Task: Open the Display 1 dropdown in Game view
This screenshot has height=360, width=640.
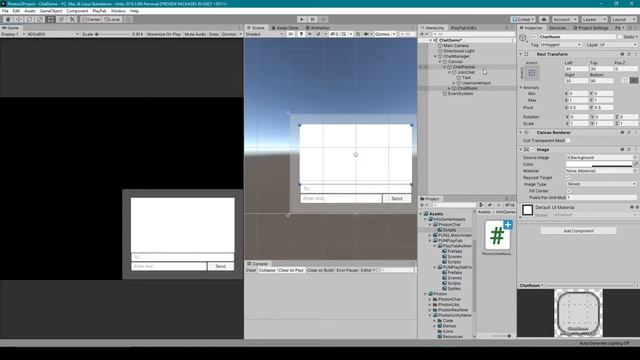Action: 13,34
